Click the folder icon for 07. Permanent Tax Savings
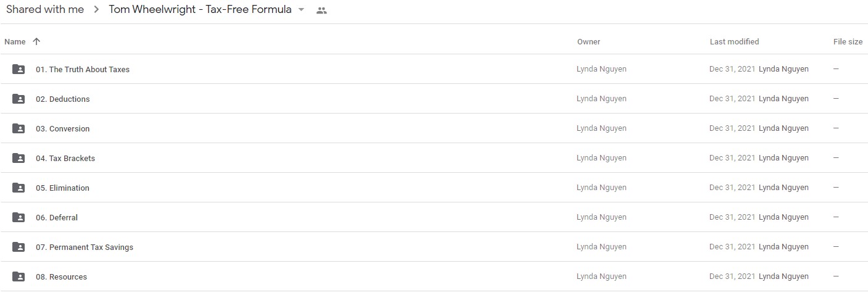This screenshot has width=868, height=295. [x=19, y=247]
